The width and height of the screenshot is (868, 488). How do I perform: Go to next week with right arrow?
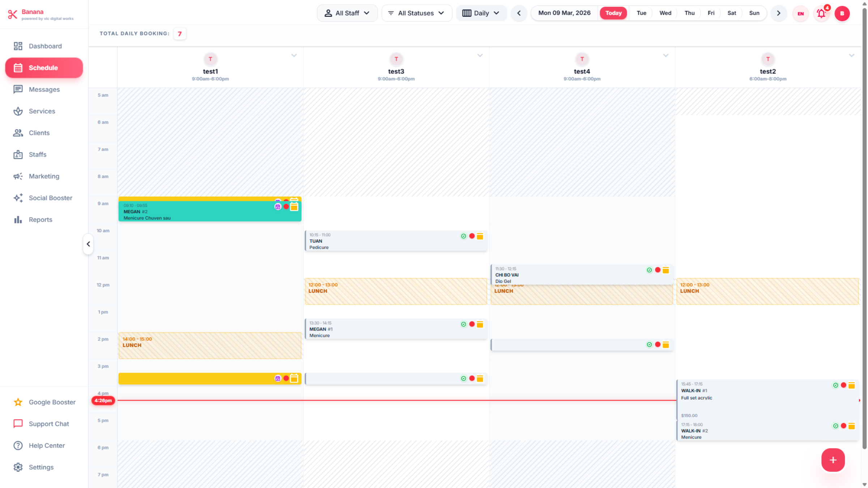pos(778,13)
